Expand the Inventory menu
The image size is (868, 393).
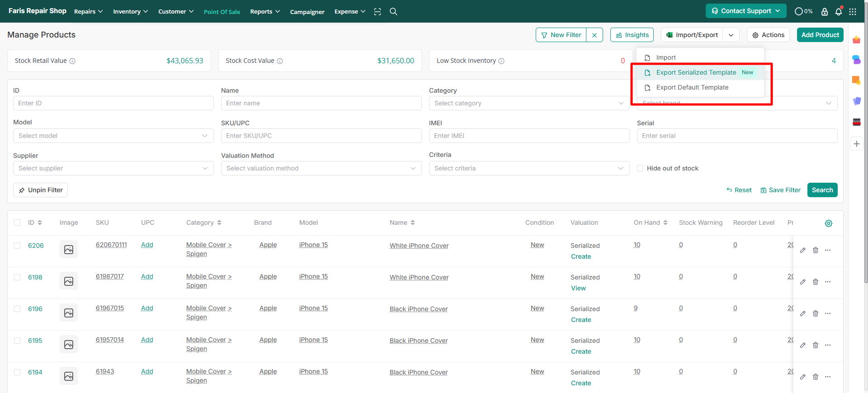tap(130, 11)
